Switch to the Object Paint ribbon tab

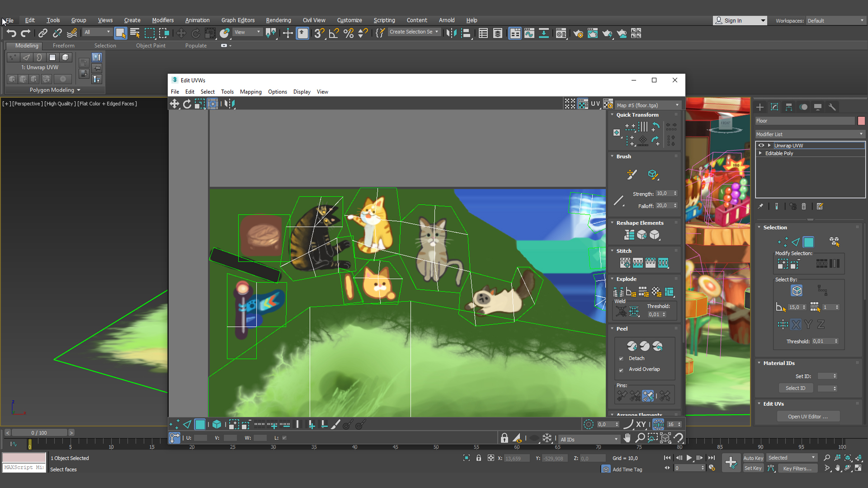(151, 46)
